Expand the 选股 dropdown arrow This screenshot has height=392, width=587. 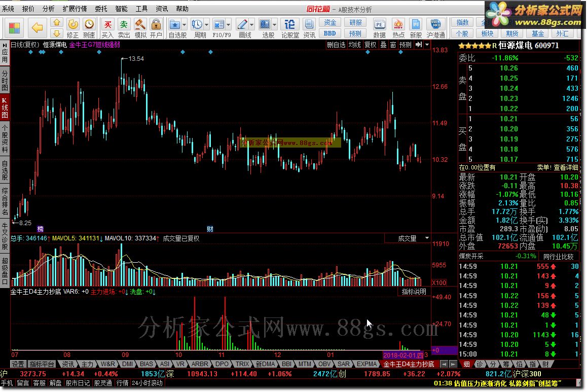[274, 25]
